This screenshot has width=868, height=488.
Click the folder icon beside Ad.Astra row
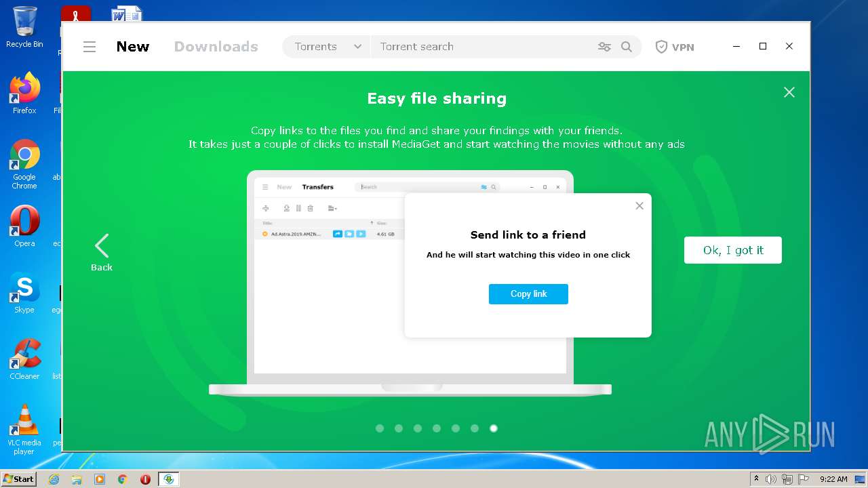[x=349, y=234]
